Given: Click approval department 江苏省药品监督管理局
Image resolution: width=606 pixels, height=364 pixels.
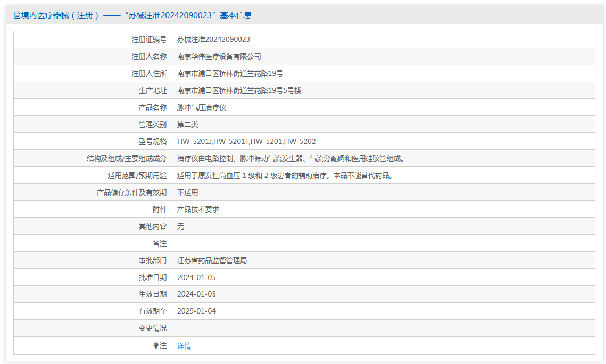Looking at the screenshot, I should tap(212, 260).
